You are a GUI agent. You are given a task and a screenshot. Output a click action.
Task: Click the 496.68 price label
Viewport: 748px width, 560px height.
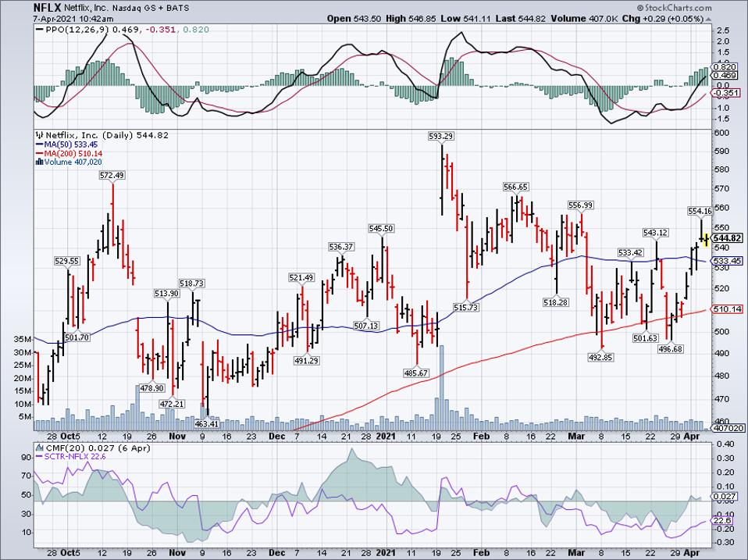pyautogui.click(x=671, y=349)
